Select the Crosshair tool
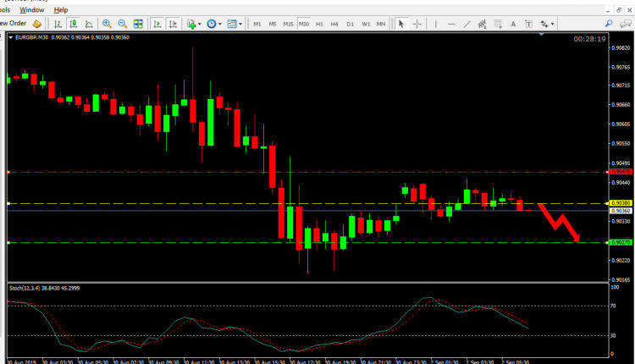Image resolution: width=635 pixels, height=364 pixels. [417, 25]
